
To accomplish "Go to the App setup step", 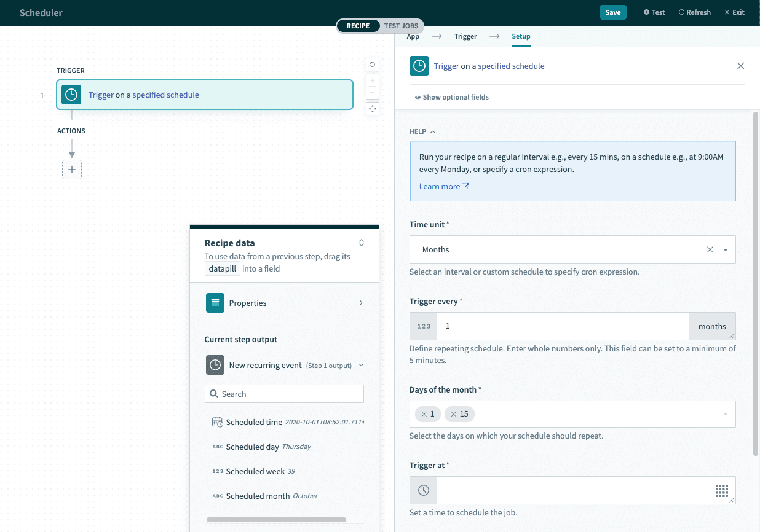I will coord(413,36).
